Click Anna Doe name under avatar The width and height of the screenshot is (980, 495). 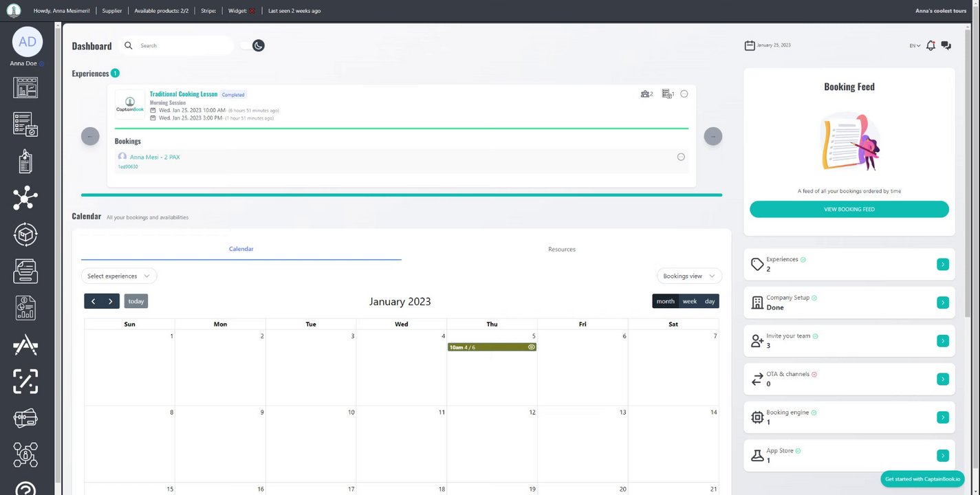[23, 63]
